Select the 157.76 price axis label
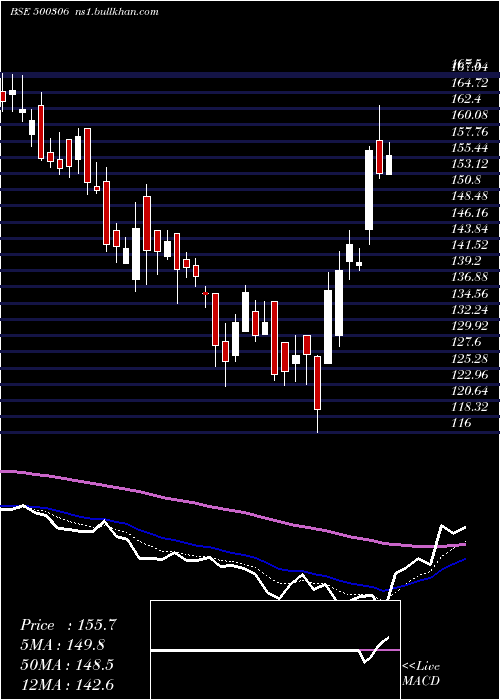Image resolution: width=500 pixels, height=700 pixels. coord(470,132)
